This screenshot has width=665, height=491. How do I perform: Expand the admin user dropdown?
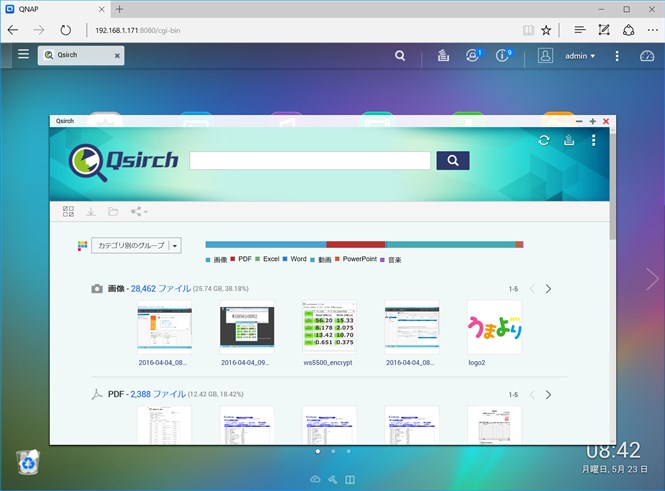580,56
